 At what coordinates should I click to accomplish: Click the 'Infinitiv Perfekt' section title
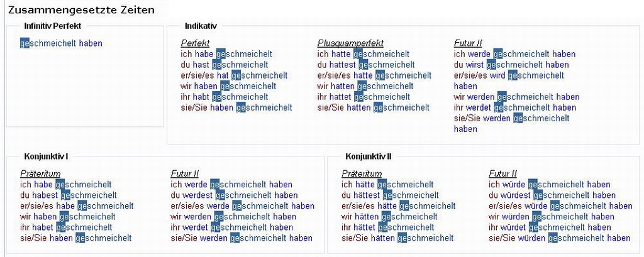pyautogui.click(x=53, y=26)
